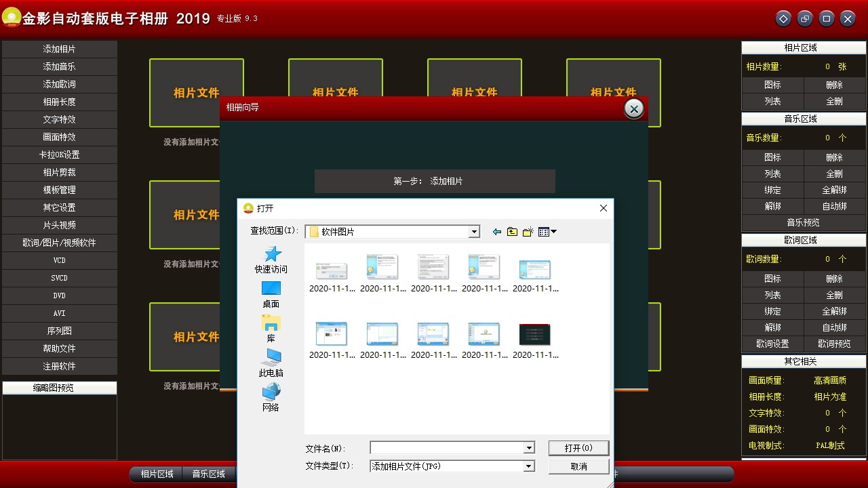The image size is (868, 488).
Task: Click the diamond-shaped button in the title bar
Action: pos(783,19)
